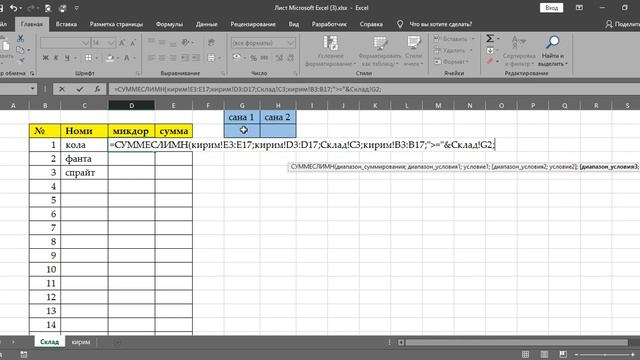This screenshot has height=360, width=640.
Task: Switch to Page Layout view icon
Action: coord(544,354)
